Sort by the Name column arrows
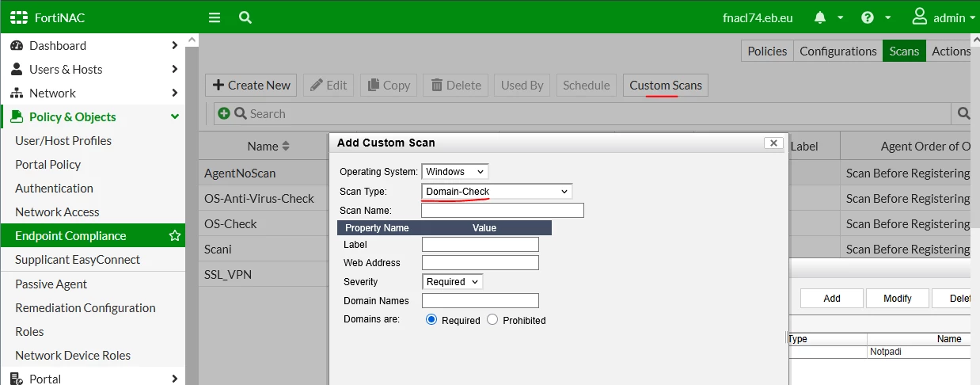 [x=286, y=146]
